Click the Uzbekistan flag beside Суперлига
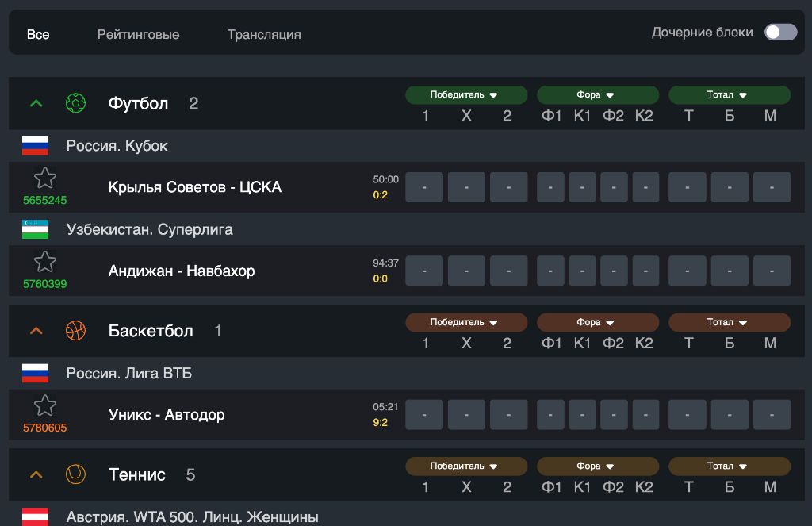 coord(35,229)
